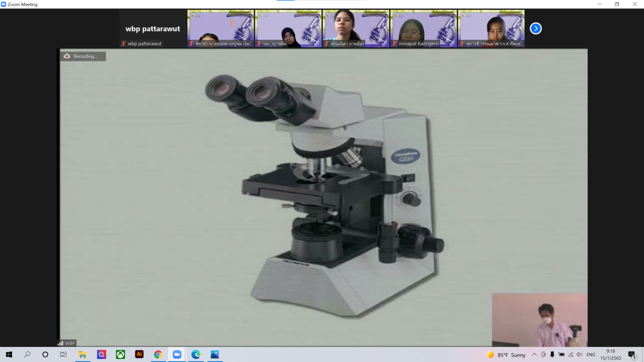
Task: Switch the ENG input language
Action: click(591, 355)
